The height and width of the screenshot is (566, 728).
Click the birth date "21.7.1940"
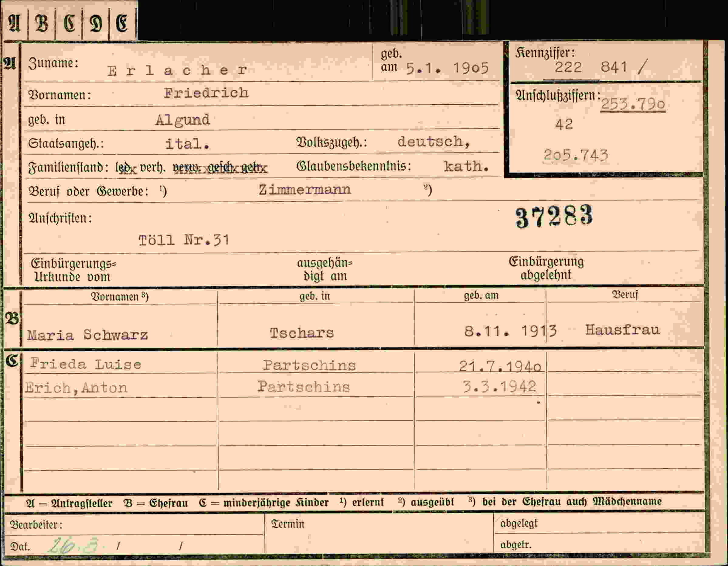point(500,366)
